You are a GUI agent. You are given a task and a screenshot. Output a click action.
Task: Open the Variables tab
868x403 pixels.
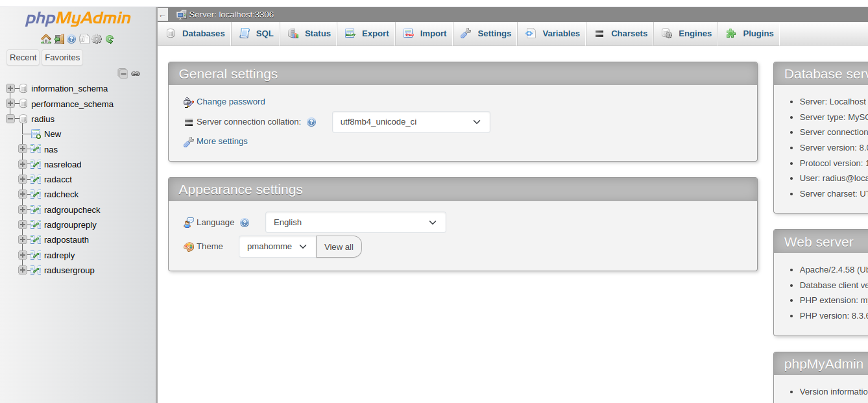pyautogui.click(x=552, y=34)
